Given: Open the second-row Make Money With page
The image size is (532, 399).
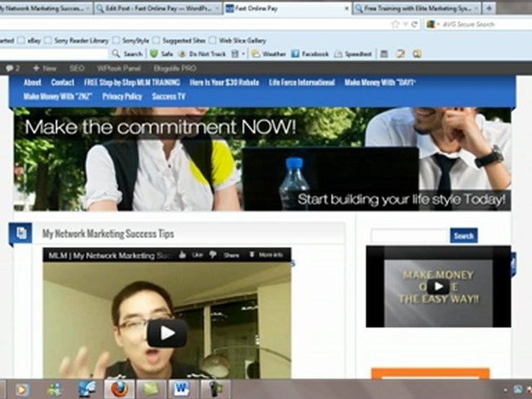Looking at the screenshot, I should 58,96.
